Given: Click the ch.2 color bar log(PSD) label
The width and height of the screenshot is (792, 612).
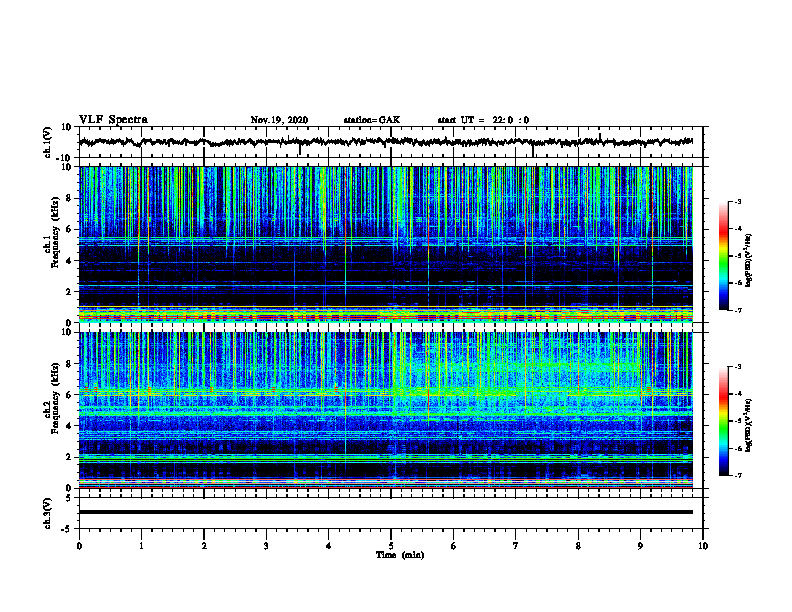Looking at the screenshot, I should 749,425.
